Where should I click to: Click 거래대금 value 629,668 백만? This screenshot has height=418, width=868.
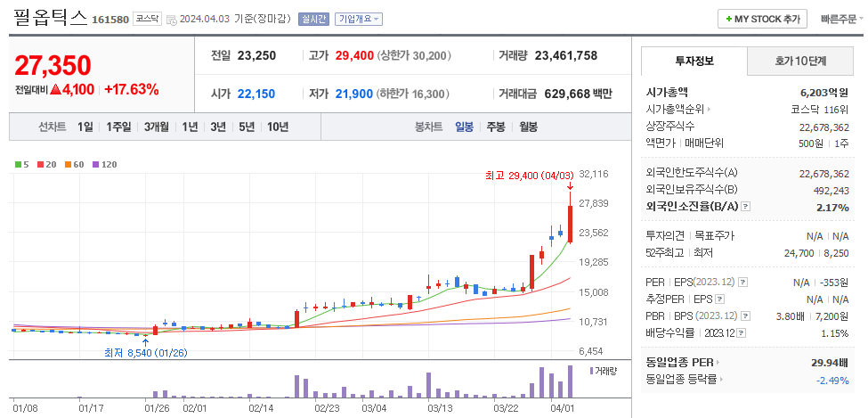point(579,94)
